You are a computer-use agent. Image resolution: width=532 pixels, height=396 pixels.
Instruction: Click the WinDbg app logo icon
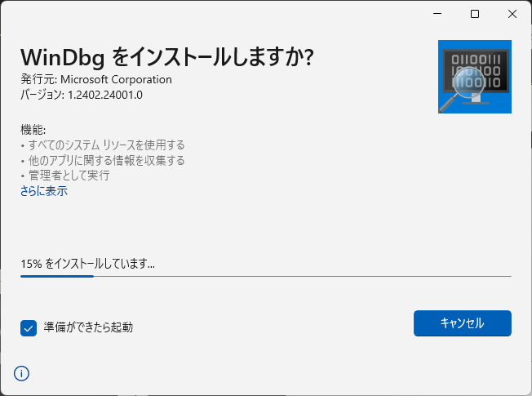[x=475, y=77]
